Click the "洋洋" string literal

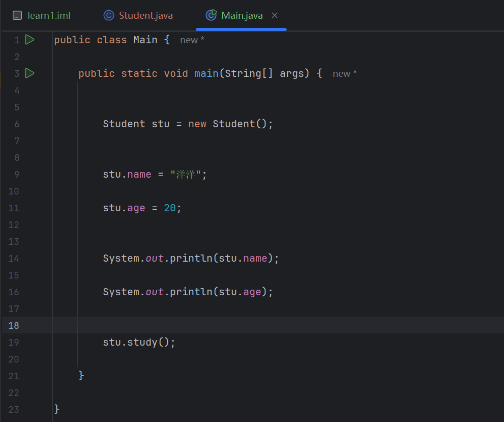[x=186, y=174]
